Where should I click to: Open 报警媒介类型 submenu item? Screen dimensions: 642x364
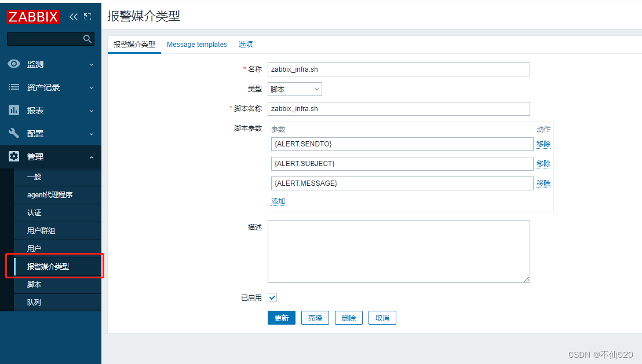[58, 267]
